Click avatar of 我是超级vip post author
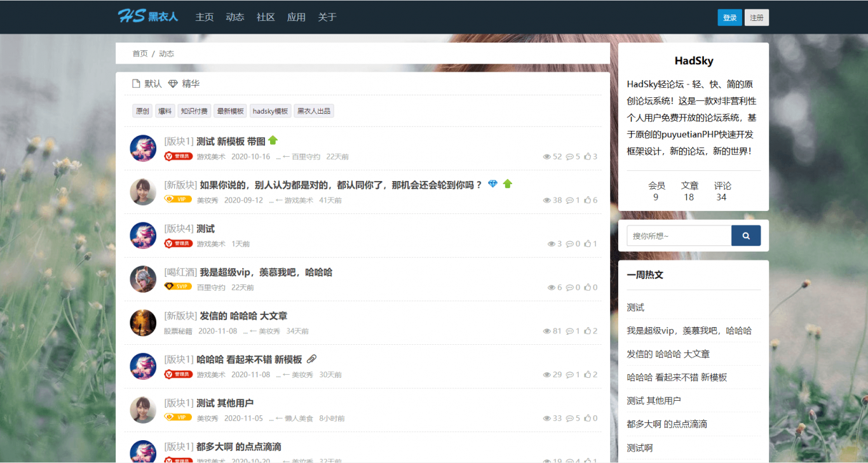868x463 pixels. pyautogui.click(x=143, y=279)
